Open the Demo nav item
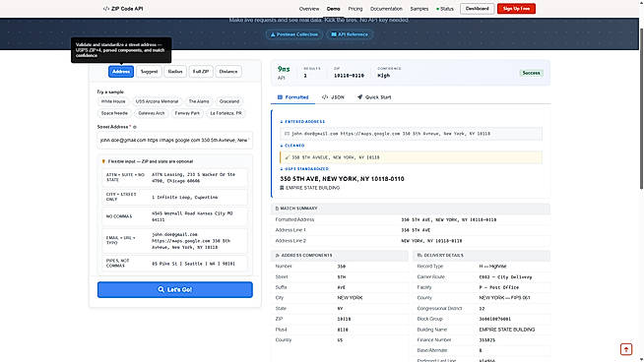Viewport: 644px width, 362px height. (333, 9)
